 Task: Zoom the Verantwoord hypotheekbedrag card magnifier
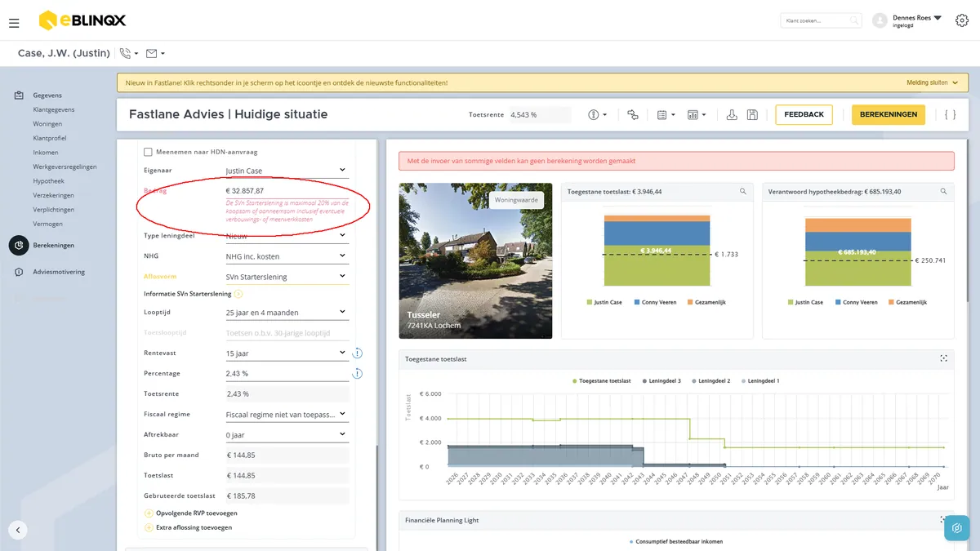click(943, 191)
